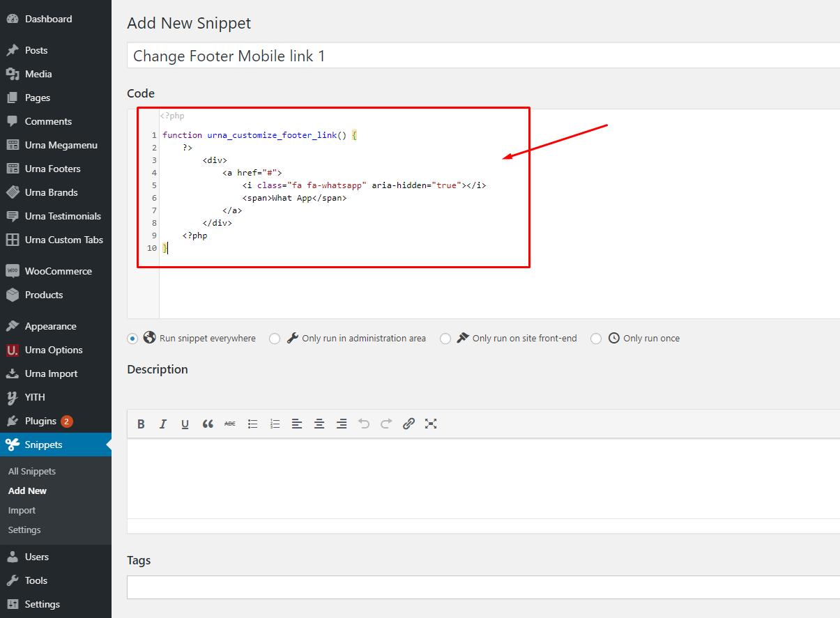Open Snippets Settings submenu link
This screenshot has width=840, height=618.
[24, 530]
